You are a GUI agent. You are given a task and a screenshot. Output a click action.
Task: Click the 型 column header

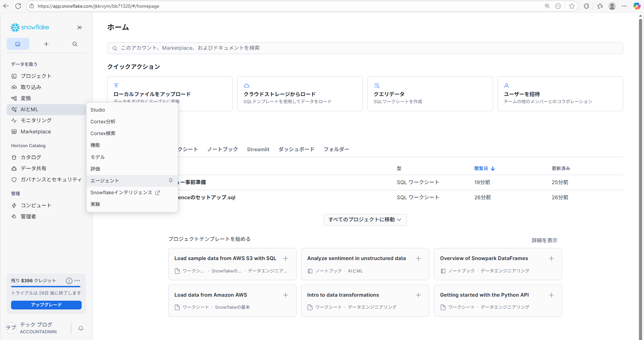(399, 169)
